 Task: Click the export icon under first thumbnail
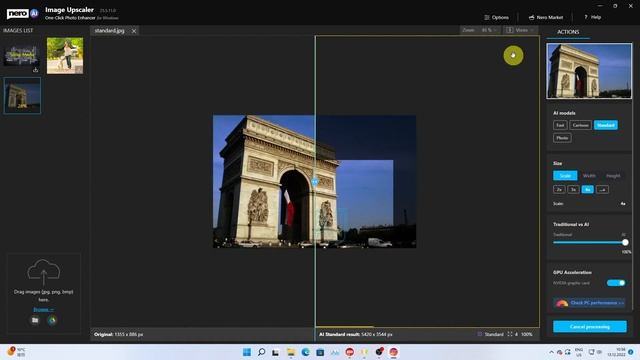[x=36, y=70]
